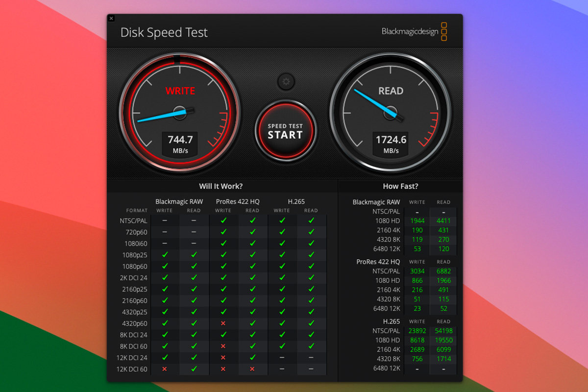Viewport: 588px width, 392px height.
Task: Click the FORMAT column label
Action: tap(137, 211)
